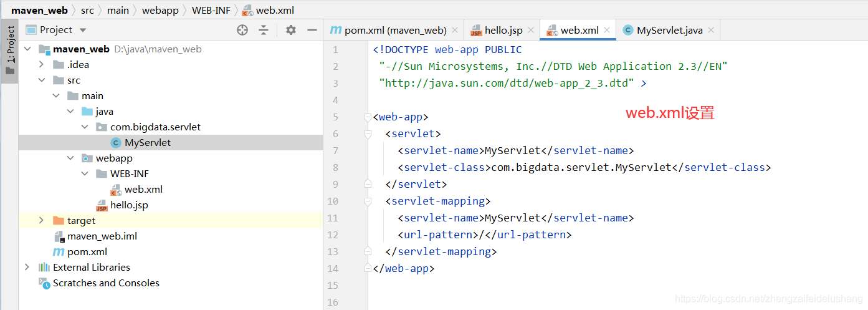This screenshot has width=868, height=310.
Task: Close the MyServlet.java editor tab
Action: 711,30
